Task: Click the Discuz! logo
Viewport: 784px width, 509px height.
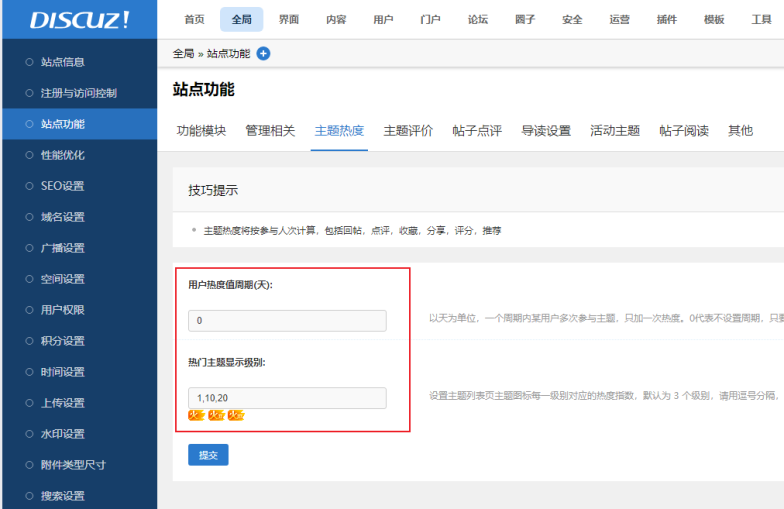Action: pyautogui.click(x=78, y=20)
